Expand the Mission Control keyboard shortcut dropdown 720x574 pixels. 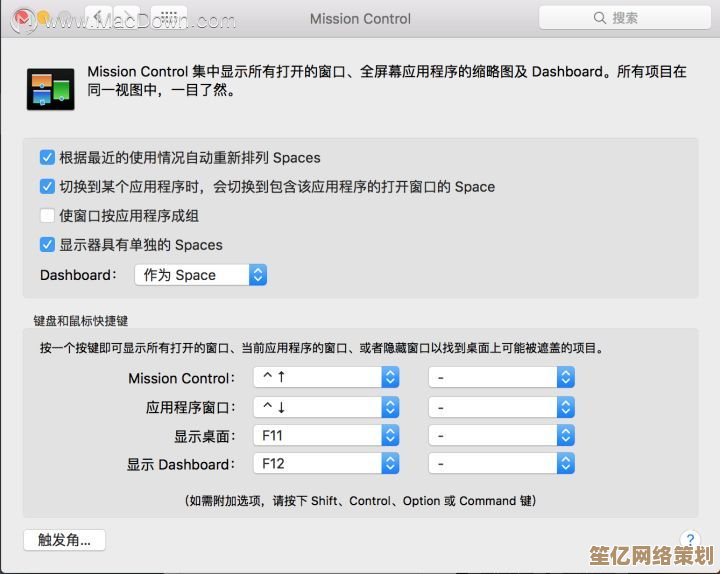pos(326,378)
